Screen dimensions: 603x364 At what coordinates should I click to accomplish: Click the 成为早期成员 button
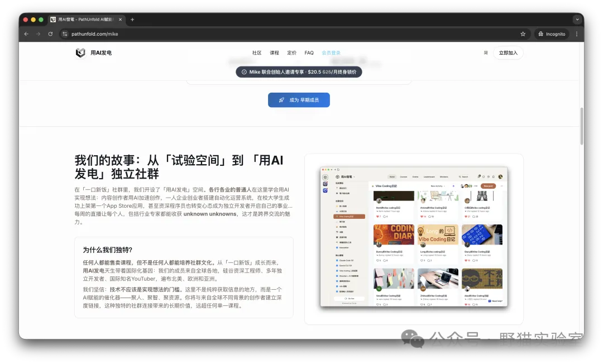299,100
